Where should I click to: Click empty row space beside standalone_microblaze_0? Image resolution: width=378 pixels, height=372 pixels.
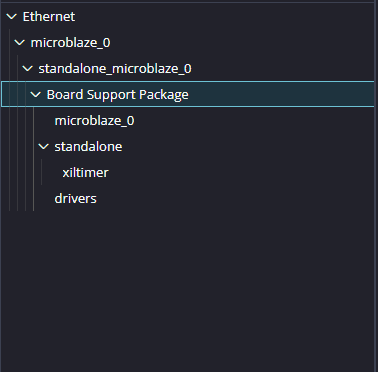[x=283, y=69]
